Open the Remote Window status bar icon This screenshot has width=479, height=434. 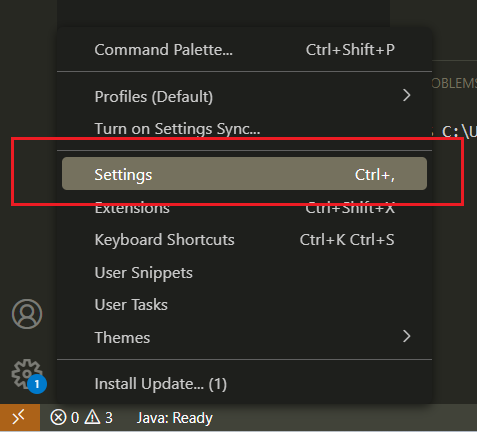point(20,418)
